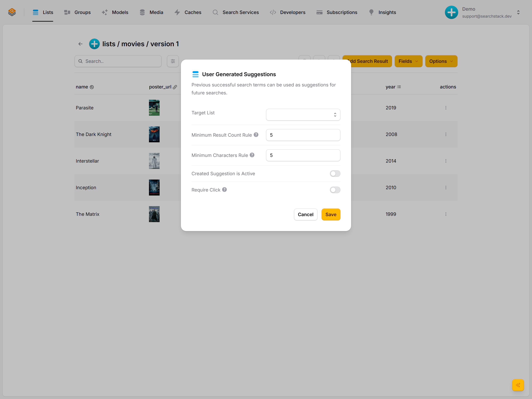Select The Matrix name cell
Viewport: 532px width, 399px height.
(88, 214)
